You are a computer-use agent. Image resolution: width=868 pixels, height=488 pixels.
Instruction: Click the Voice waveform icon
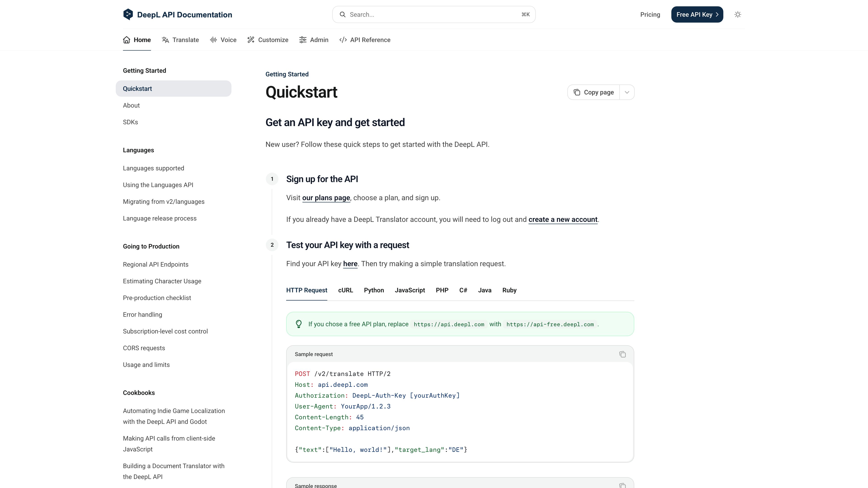(213, 40)
